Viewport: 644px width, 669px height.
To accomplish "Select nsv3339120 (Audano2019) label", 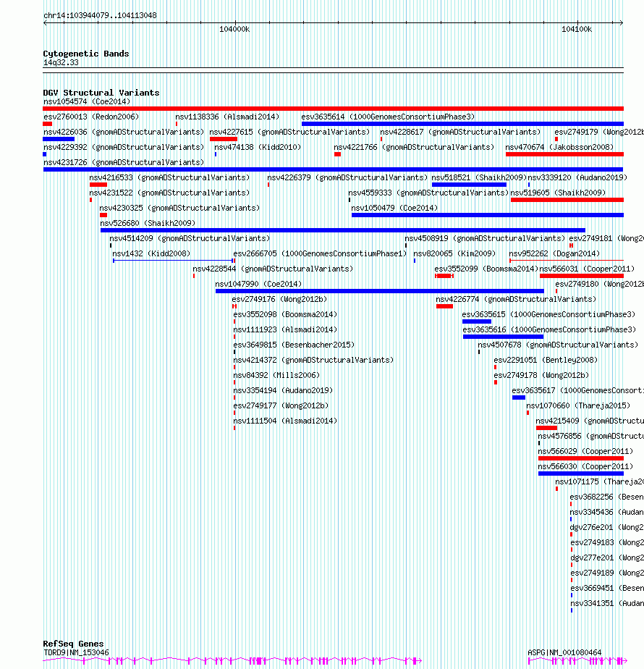I will [x=577, y=177].
